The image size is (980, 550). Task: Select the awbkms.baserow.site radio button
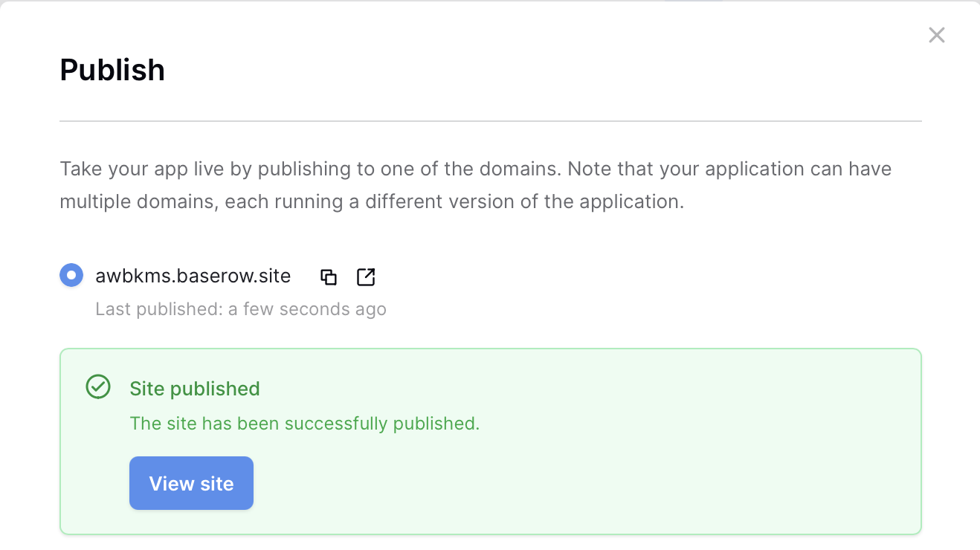(x=71, y=276)
